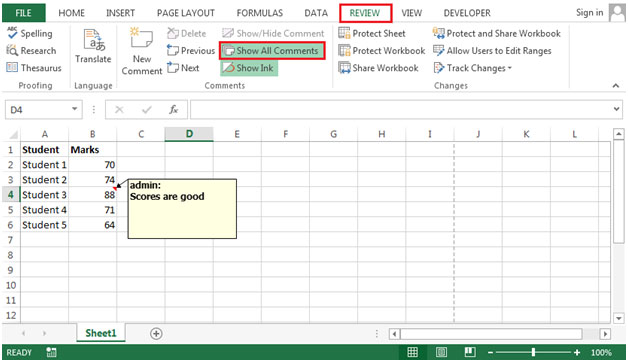This screenshot has height=362, width=628.
Task: Select column A header
Action: coord(44,134)
